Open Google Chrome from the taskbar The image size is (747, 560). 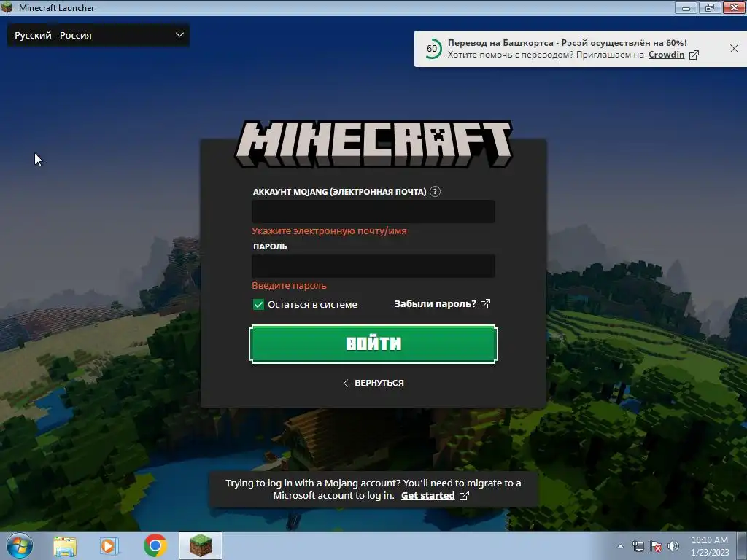pyautogui.click(x=155, y=545)
